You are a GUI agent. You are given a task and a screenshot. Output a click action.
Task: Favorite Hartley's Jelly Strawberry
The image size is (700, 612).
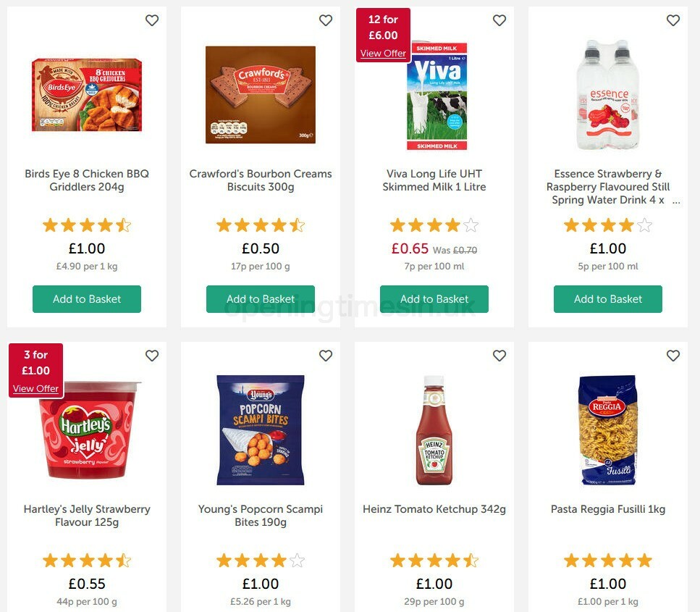coord(152,356)
